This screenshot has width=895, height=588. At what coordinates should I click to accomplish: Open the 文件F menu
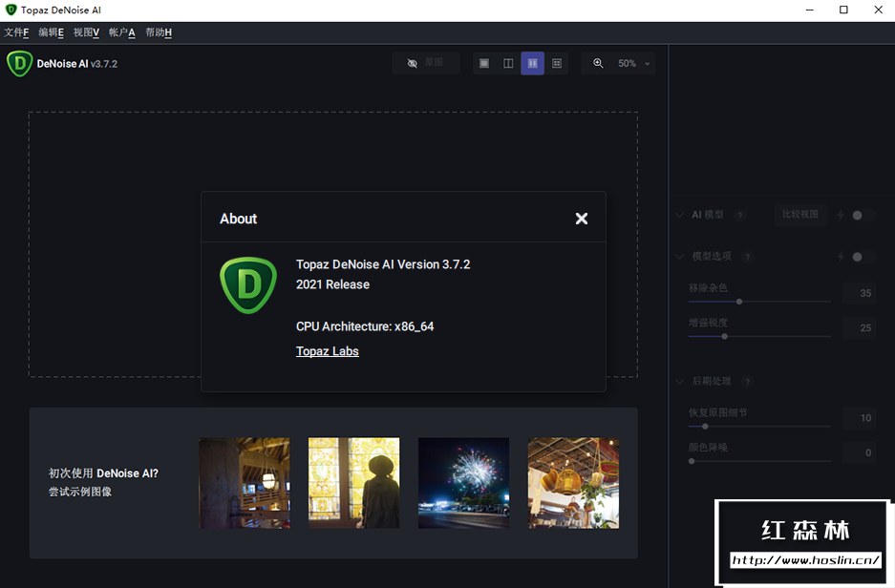pos(16,32)
